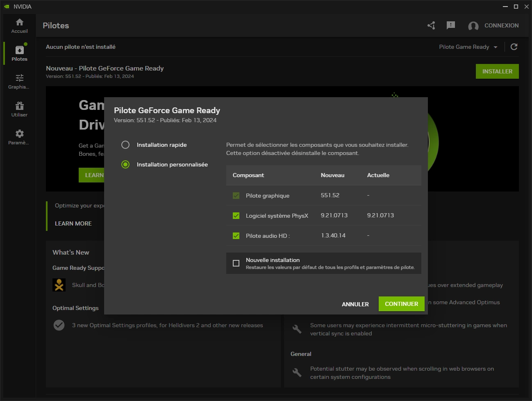This screenshot has width=532, height=401.
Task: Click ANNULER to cancel the dialog
Action: pos(355,304)
